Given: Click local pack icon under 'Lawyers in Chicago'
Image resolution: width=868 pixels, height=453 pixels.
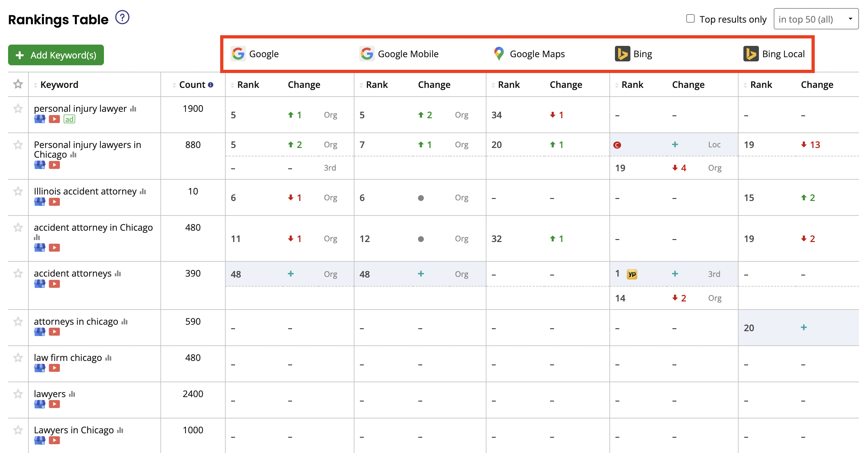Looking at the screenshot, I should pos(40,440).
